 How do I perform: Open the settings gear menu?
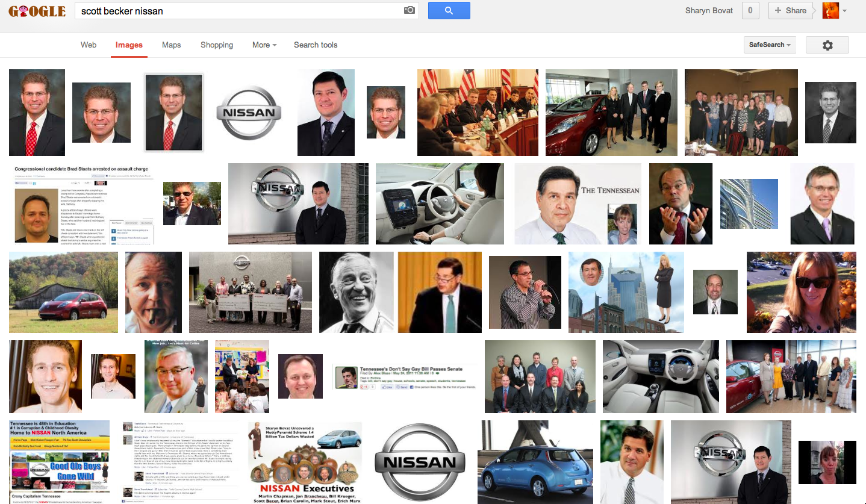[x=827, y=45]
